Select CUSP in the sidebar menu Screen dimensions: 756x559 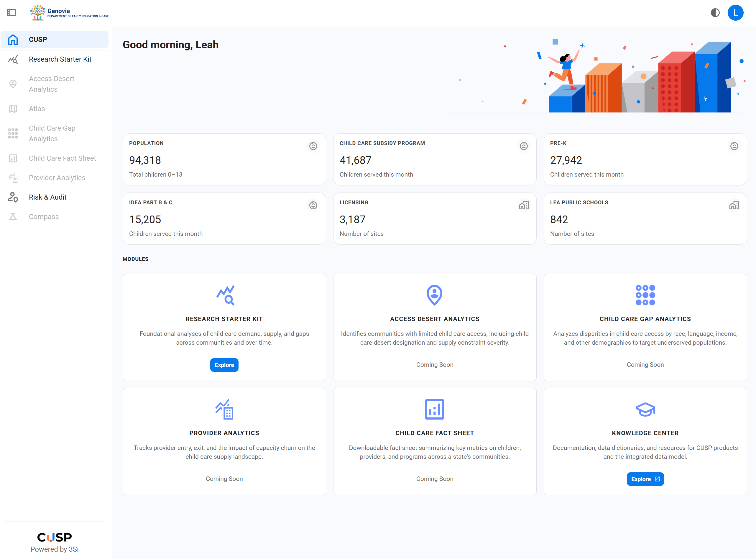[x=55, y=40]
